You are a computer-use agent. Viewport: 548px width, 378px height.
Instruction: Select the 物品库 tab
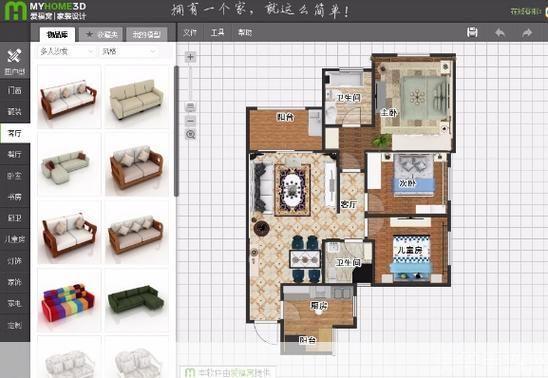(x=57, y=34)
